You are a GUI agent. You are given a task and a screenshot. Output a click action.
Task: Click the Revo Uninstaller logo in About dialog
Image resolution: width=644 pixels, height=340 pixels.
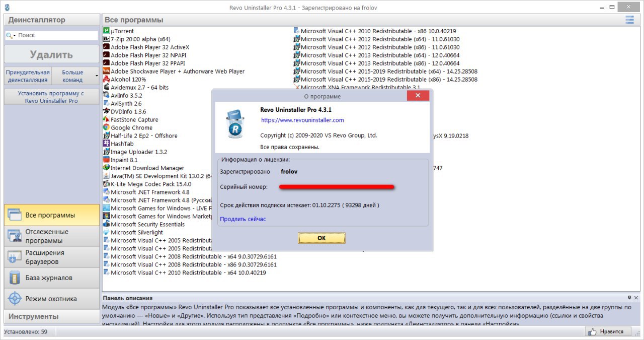click(x=235, y=125)
